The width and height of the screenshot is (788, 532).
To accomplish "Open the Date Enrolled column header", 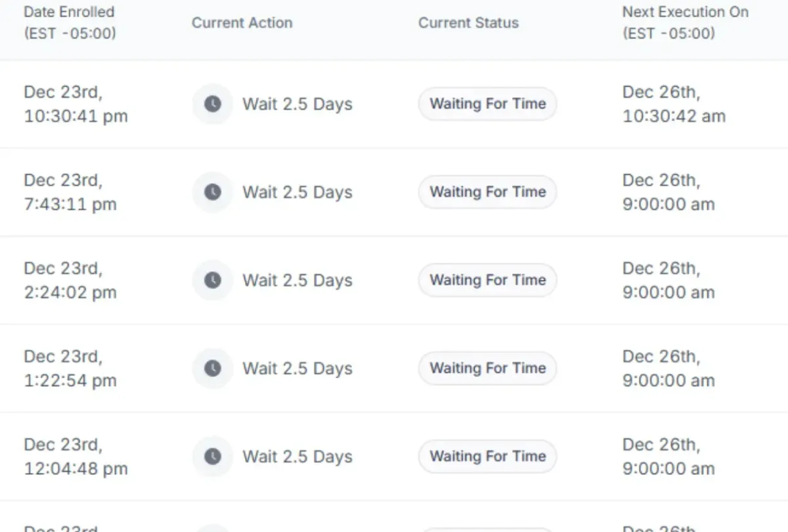I will coord(68,22).
